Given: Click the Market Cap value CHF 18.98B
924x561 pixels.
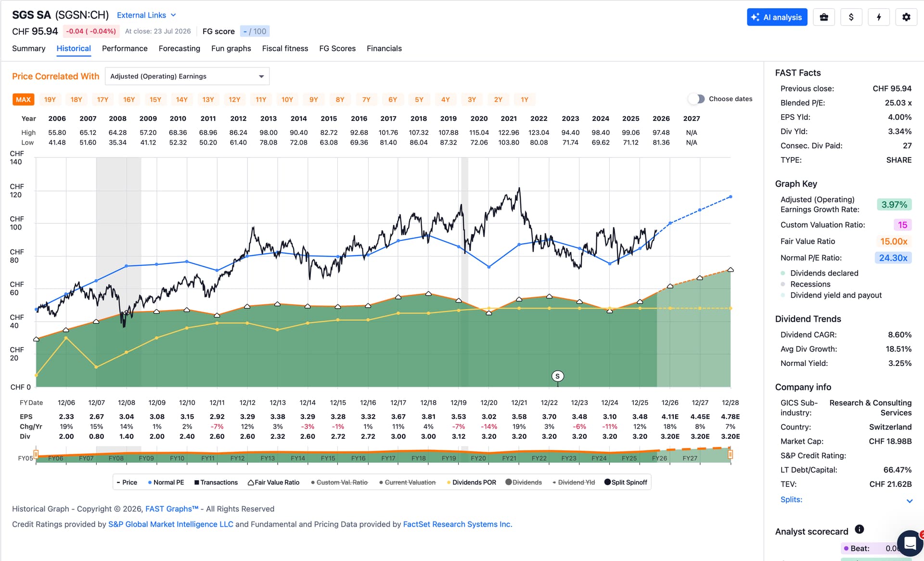Looking at the screenshot, I should coord(890,441).
